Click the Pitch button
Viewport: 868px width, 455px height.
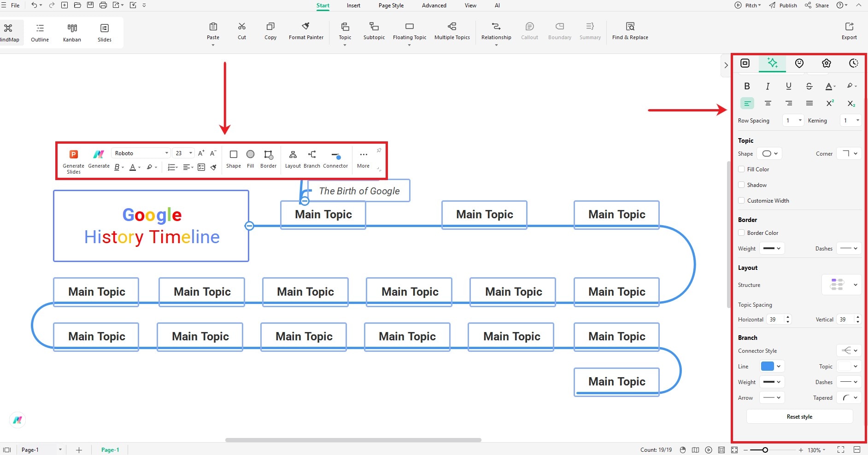click(747, 6)
